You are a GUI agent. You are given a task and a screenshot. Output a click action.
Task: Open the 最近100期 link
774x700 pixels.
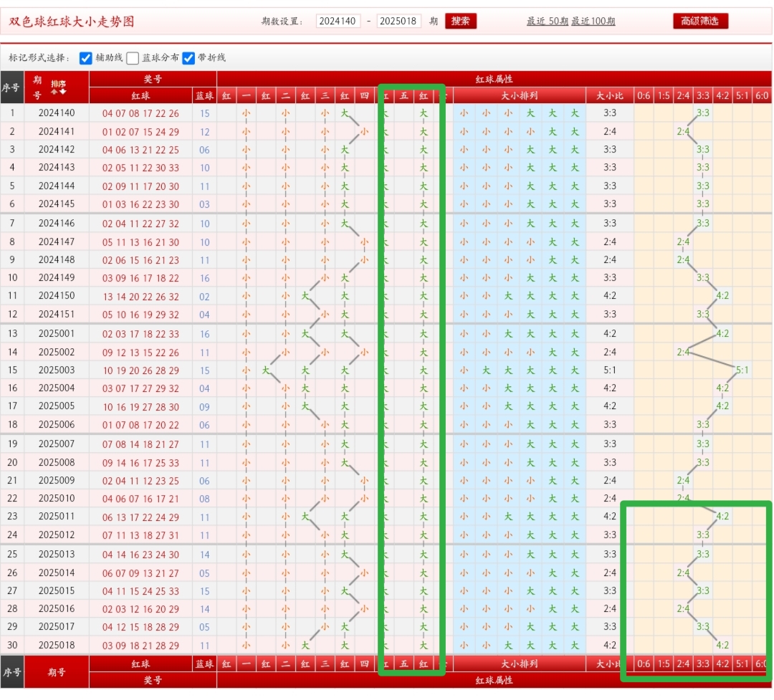[x=593, y=21]
